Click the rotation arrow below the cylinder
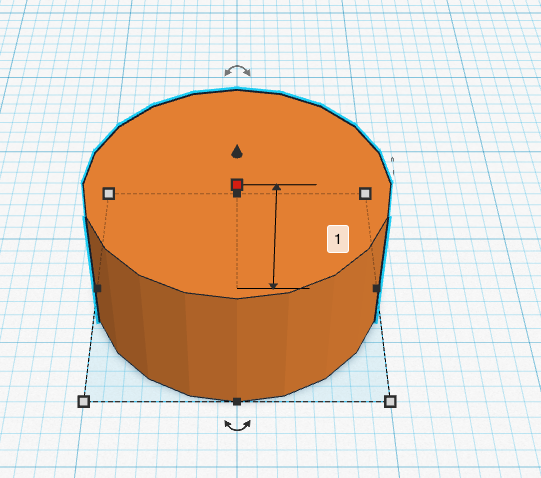Image resolution: width=541 pixels, height=478 pixels. [x=237, y=426]
